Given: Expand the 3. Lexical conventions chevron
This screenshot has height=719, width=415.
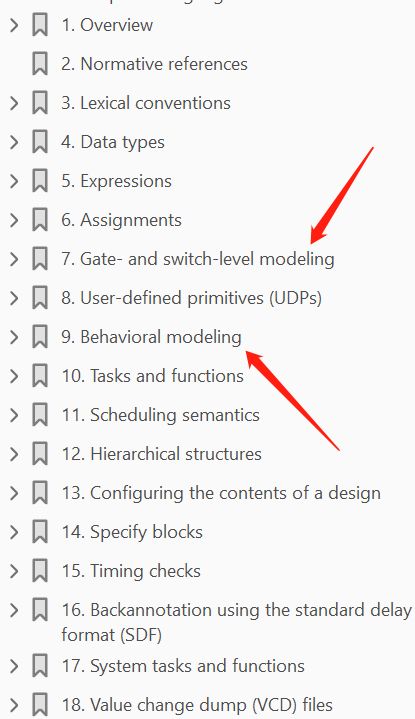Looking at the screenshot, I should pos(14,103).
